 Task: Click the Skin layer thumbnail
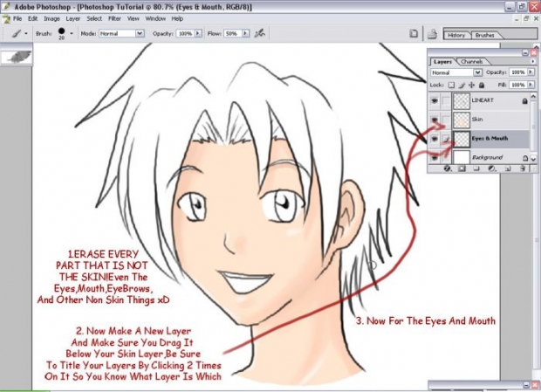click(462, 120)
